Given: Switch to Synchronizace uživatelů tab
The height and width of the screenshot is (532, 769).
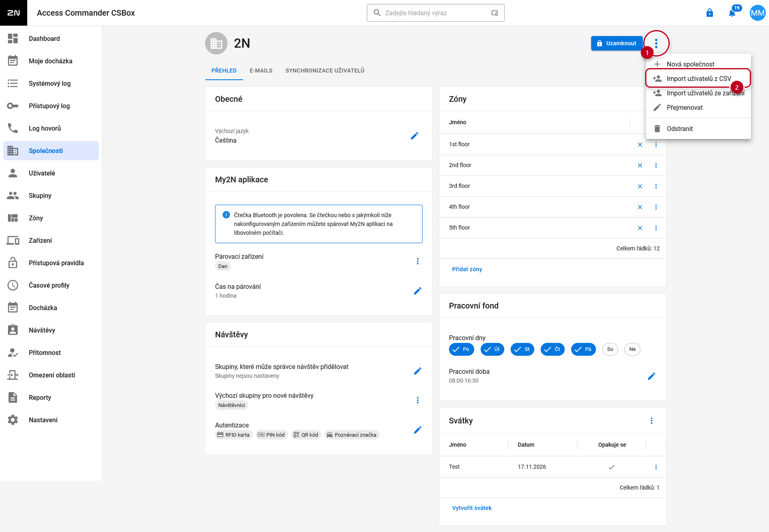Looking at the screenshot, I should coord(325,71).
